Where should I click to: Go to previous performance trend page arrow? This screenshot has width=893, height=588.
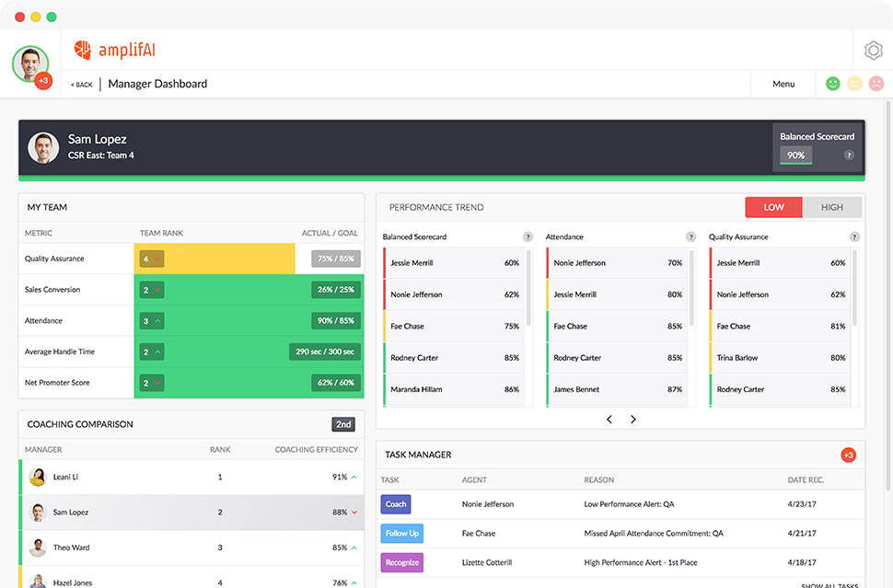click(609, 420)
